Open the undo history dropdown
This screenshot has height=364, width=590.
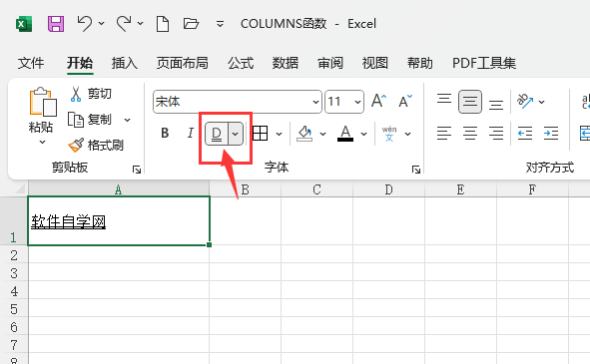tap(102, 24)
